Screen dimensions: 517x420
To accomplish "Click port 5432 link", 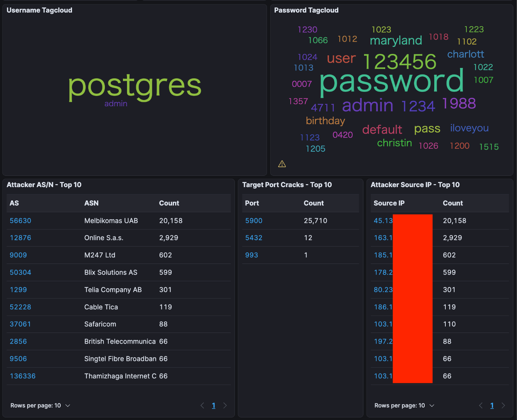I will (x=254, y=238).
